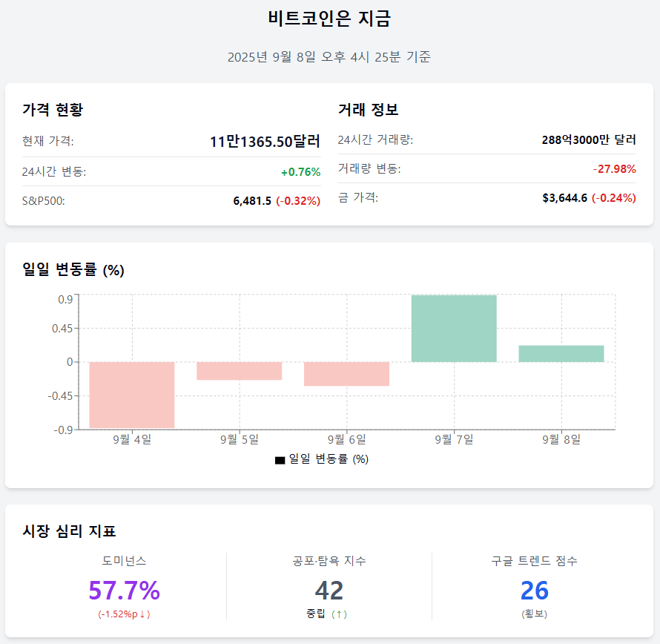The height and width of the screenshot is (644, 660).
Task: Click the 거래 정보 section heading
Action: (x=369, y=110)
